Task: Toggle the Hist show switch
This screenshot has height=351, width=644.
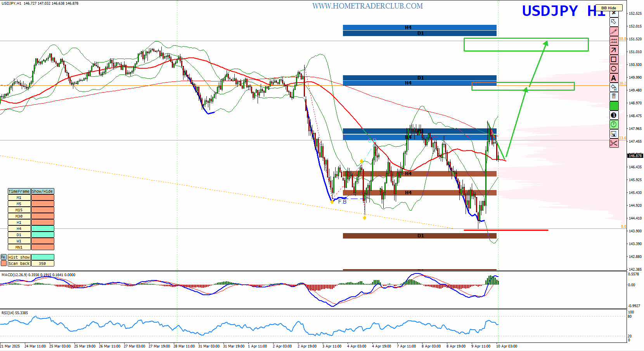Action: coord(42,257)
